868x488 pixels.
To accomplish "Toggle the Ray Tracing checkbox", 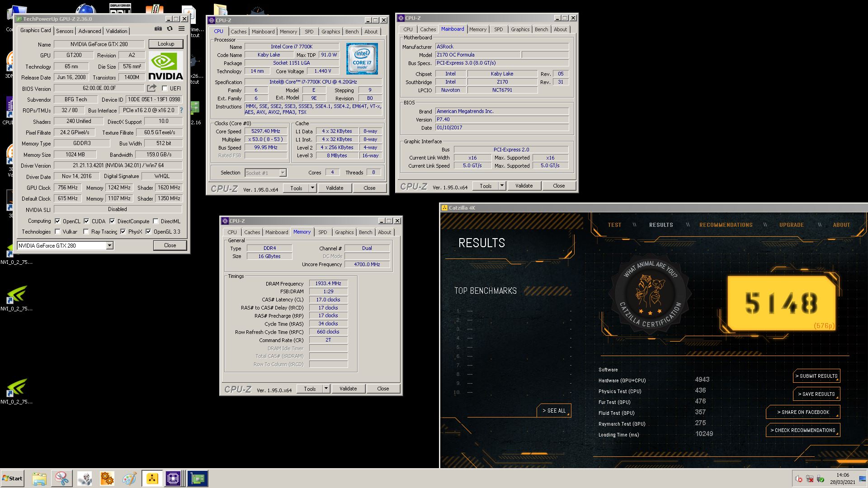I will coord(86,232).
